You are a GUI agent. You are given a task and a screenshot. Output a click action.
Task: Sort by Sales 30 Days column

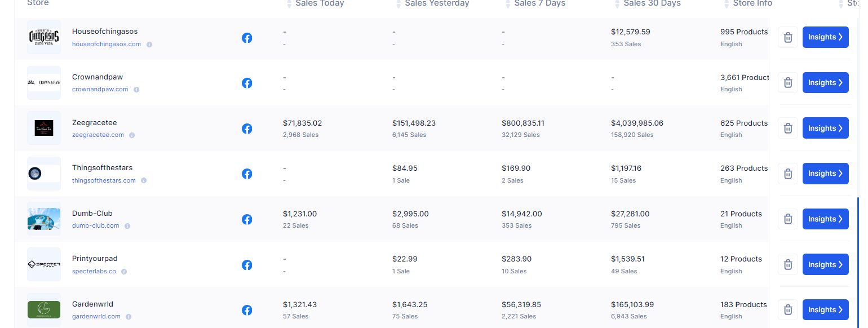click(x=618, y=4)
